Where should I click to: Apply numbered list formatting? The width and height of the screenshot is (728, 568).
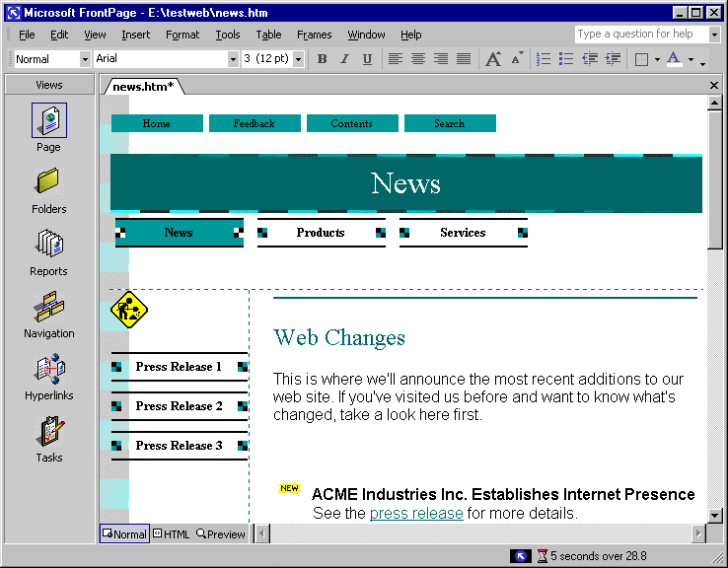tap(544, 59)
